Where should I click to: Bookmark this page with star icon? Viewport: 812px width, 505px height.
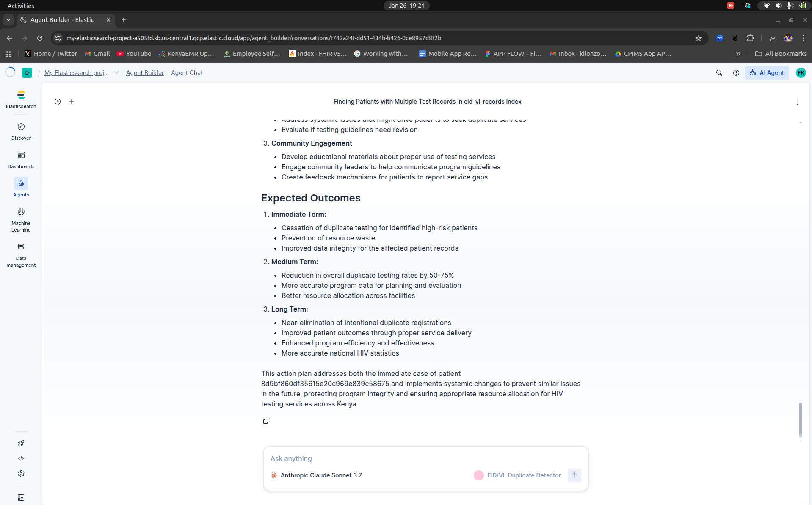(x=698, y=38)
